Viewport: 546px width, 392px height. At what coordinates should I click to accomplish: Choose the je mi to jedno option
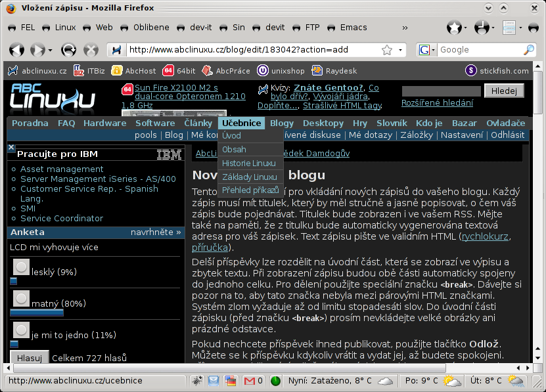pos(21,330)
